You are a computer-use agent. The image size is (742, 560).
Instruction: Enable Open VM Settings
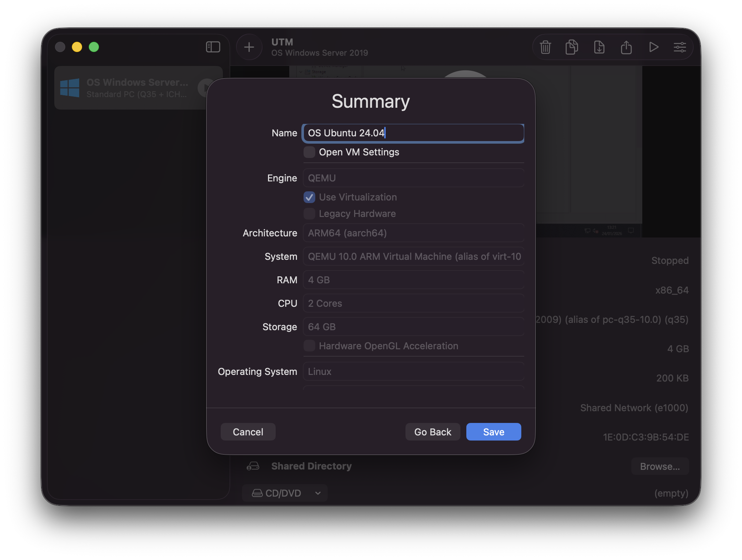309,152
